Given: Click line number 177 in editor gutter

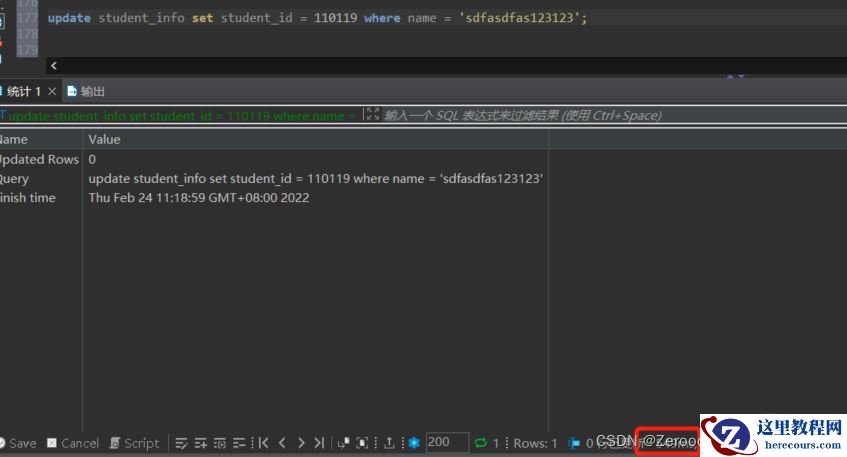Looking at the screenshot, I should coord(27,18).
